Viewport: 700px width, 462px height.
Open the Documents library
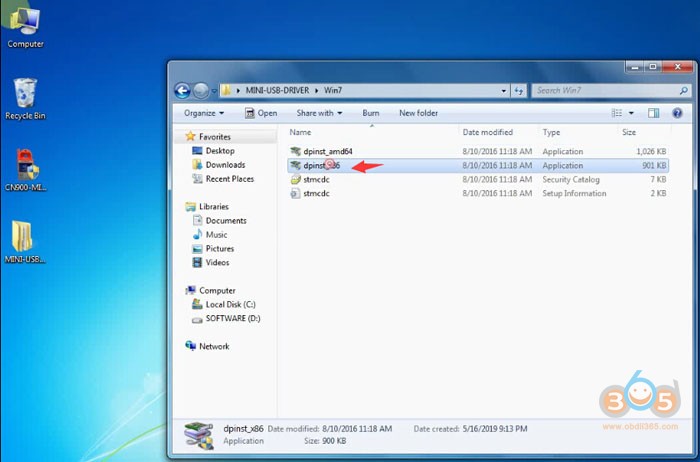pos(226,221)
